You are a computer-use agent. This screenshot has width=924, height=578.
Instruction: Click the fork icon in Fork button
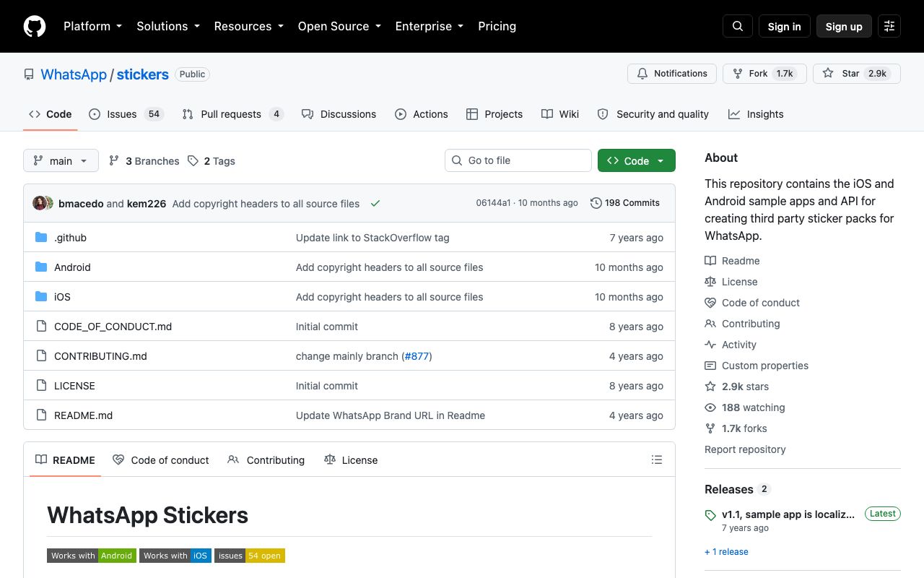coord(738,74)
